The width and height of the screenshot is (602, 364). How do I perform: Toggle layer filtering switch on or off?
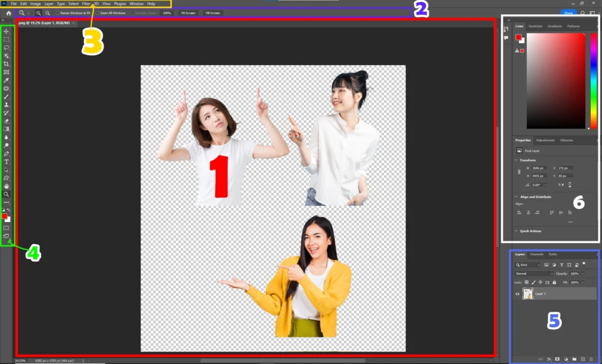coord(584,264)
